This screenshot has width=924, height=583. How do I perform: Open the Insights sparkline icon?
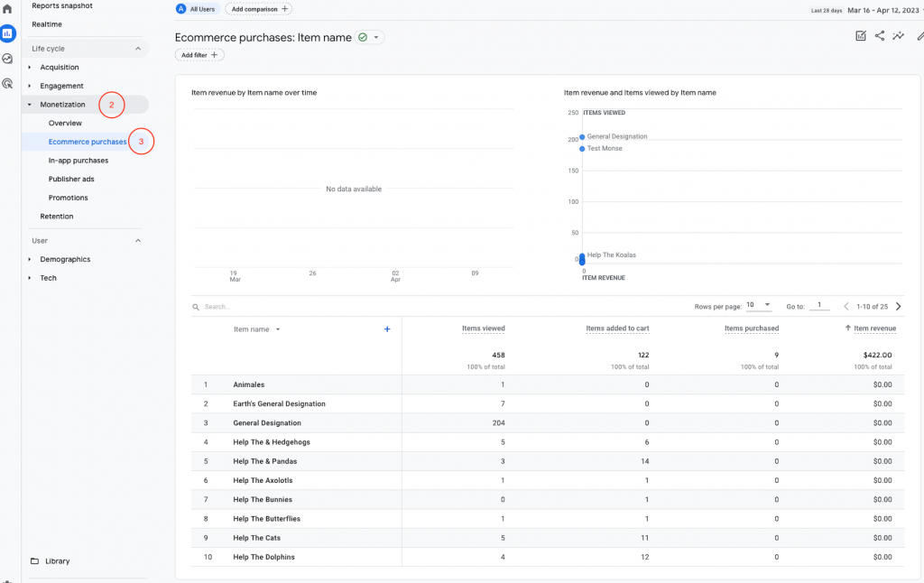tap(899, 36)
